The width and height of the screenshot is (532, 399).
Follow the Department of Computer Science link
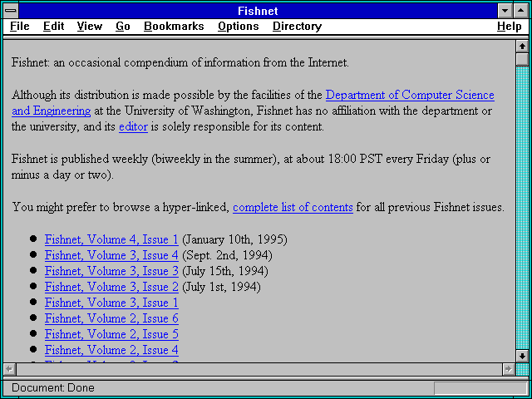click(x=410, y=95)
